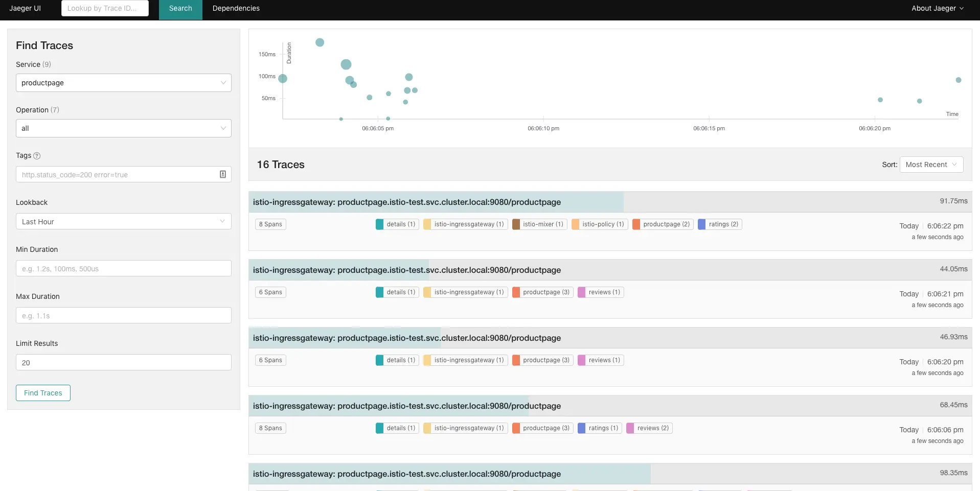This screenshot has width=980, height=491.
Task: Click the trace dot on the Duration axis at 100ms
Action: tap(283, 78)
